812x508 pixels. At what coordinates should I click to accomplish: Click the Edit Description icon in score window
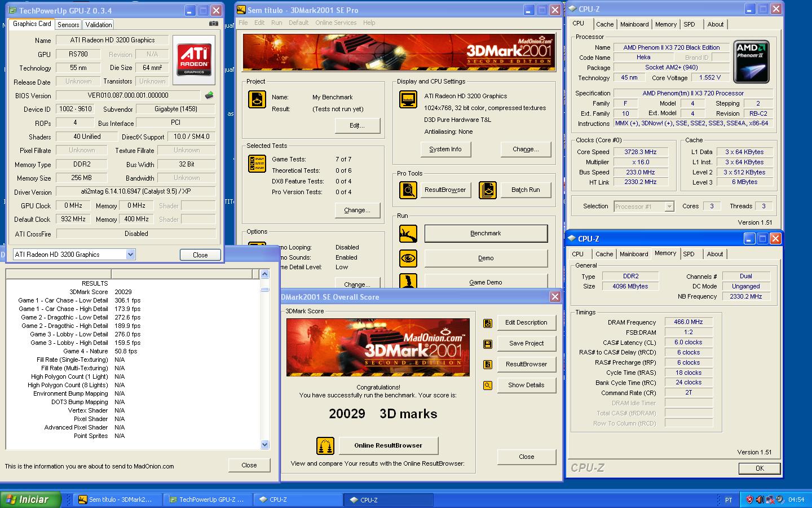tap(488, 323)
